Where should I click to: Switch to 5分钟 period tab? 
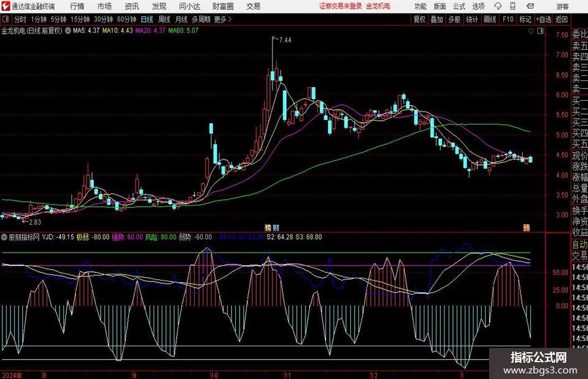pos(58,19)
